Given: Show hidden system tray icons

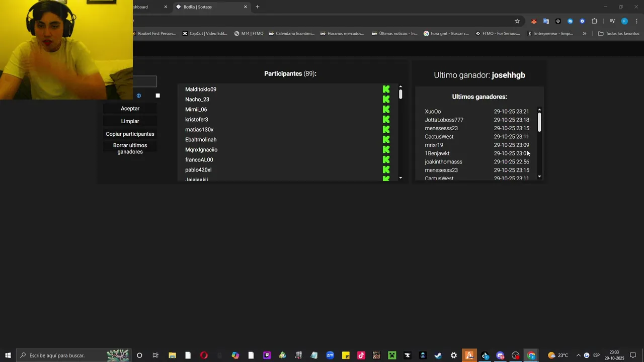Looking at the screenshot, I should [578, 355].
